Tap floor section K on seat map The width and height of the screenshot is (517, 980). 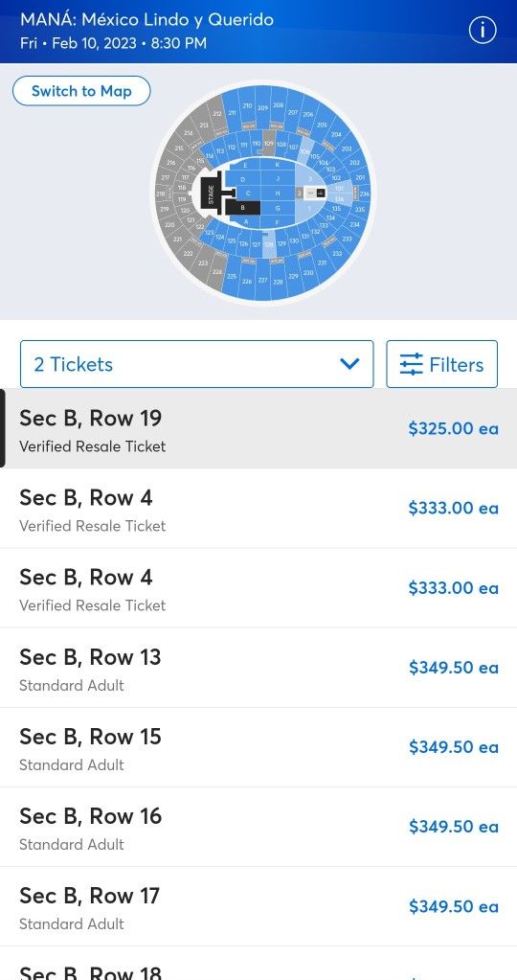point(278,165)
